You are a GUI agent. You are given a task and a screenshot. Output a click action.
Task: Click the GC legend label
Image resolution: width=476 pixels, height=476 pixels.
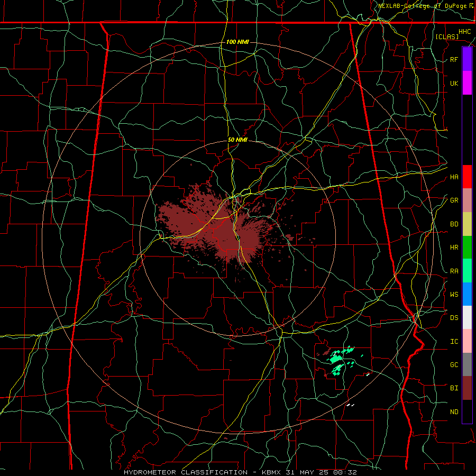(x=454, y=365)
